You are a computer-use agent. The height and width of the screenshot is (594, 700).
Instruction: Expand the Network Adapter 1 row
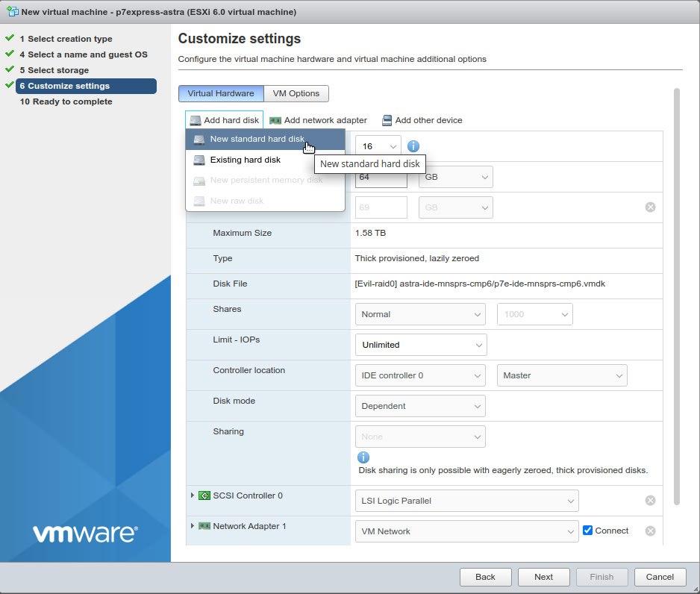click(193, 526)
